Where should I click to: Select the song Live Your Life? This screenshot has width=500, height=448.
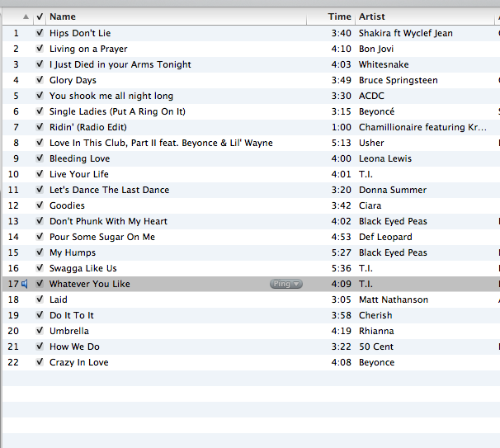pyautogui.click(x=79, y=174)
